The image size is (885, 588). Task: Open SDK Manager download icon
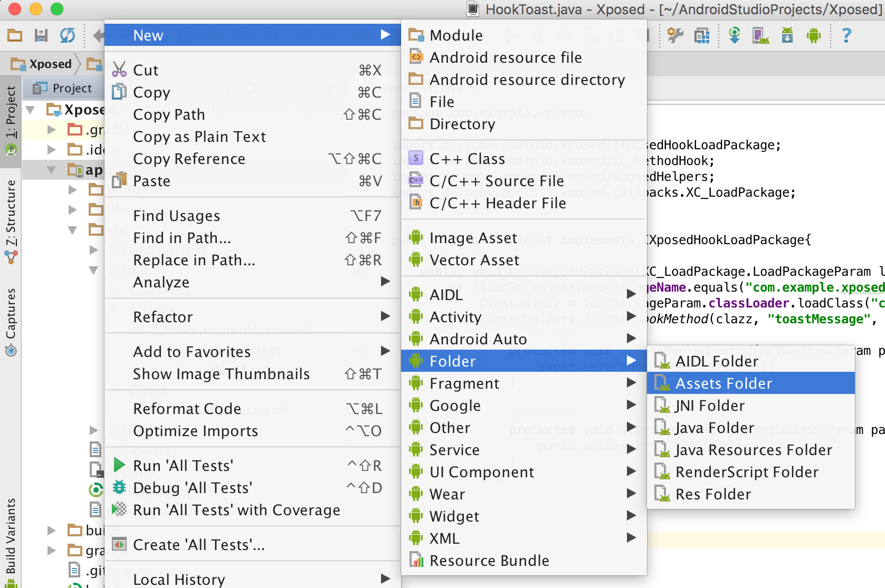point(787,36)
